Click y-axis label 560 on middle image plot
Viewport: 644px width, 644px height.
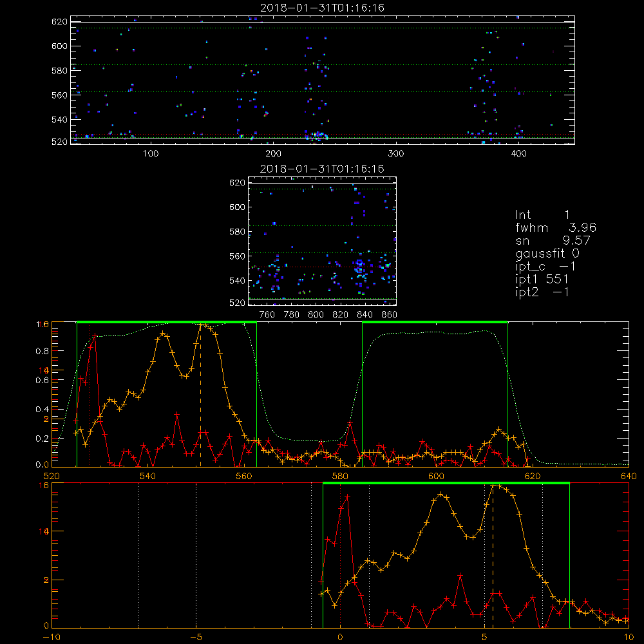click(238, 256)
